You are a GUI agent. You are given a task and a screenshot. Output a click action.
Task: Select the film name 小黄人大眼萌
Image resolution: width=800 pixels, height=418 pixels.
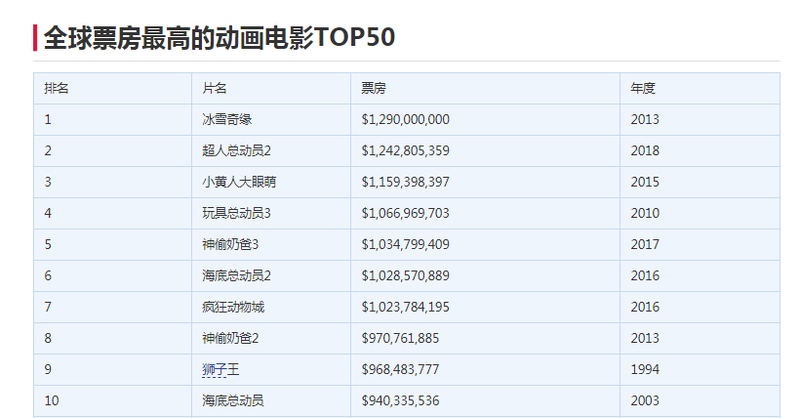pyautogui.click(x=239, y=182)
